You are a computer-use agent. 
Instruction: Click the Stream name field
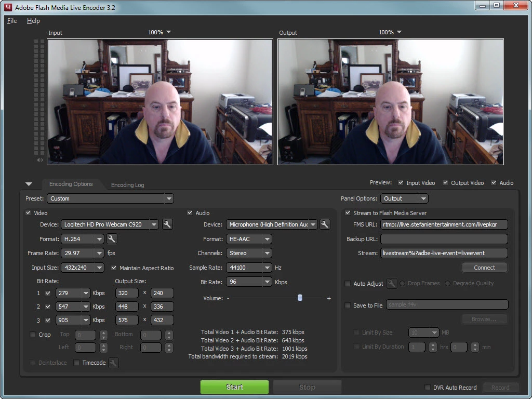[444, 253]
